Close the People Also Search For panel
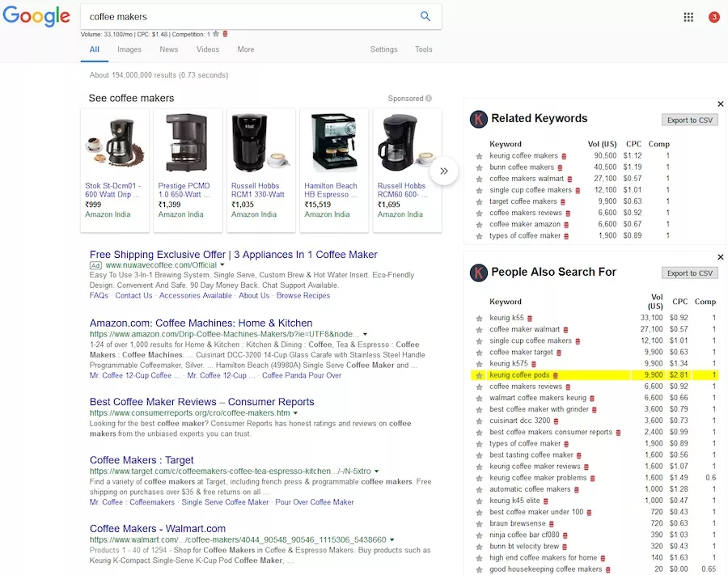 point(721,257)
